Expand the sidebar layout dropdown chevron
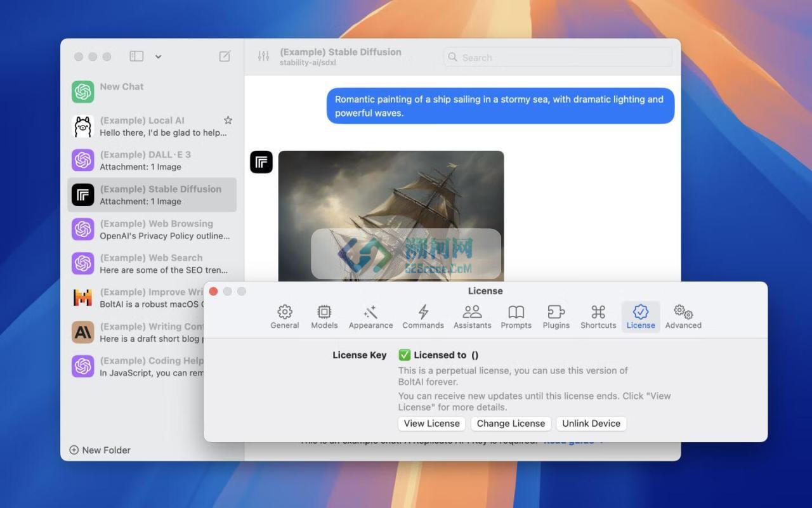The width and height of the screenshot is (812, 508). pyautogui.click(x=158, y=56)
